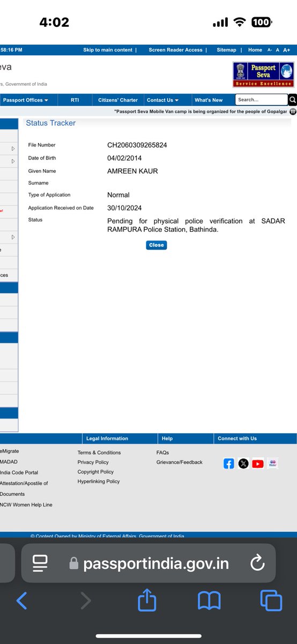
Task: Select date of birth 04/02/2014
Action: tap(124, 158)
